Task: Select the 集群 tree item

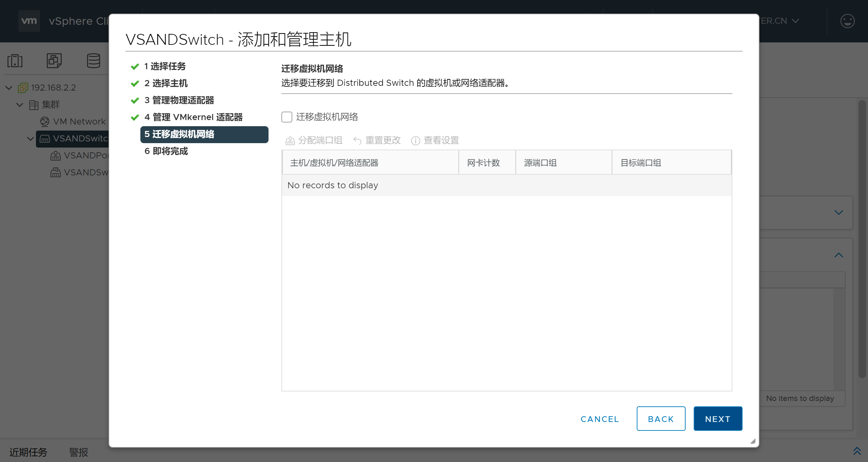Action: pos(51,105)
